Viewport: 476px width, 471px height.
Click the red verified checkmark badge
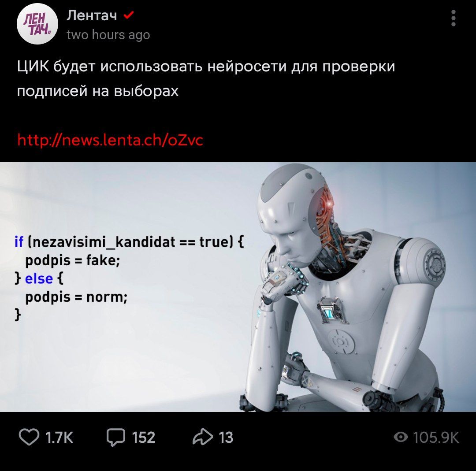[x=129, y=15]
